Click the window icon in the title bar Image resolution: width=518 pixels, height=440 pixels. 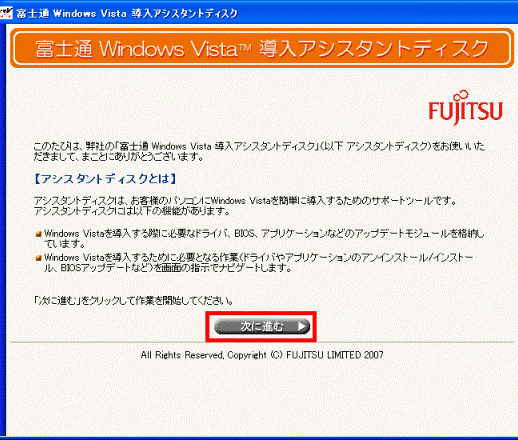pyautogui.click(x=6, y=13)
